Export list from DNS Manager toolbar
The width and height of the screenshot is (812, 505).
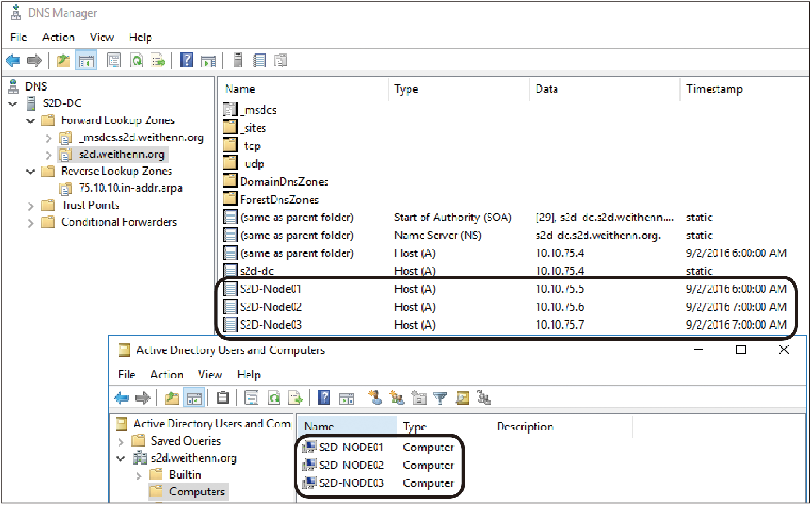[158, 60]
